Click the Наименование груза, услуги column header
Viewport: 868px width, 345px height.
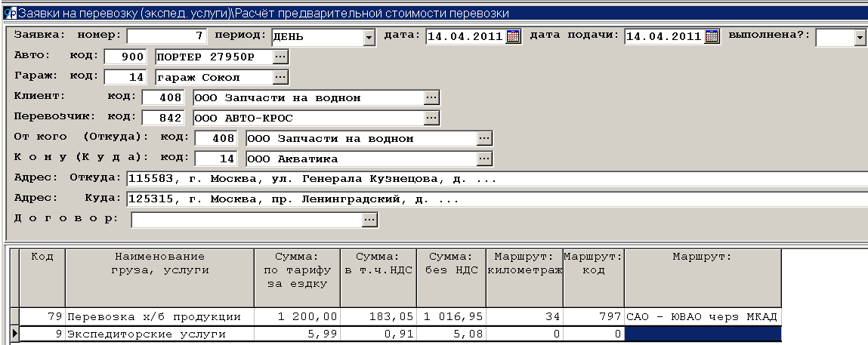pyautogui.click(x=159, y=263)
